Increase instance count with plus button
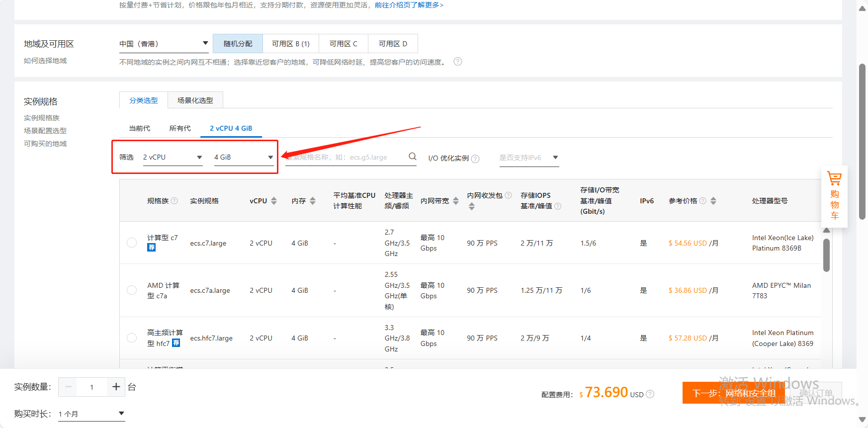The image size is (868, 428). pyautogui.click(x=116, y=387)
